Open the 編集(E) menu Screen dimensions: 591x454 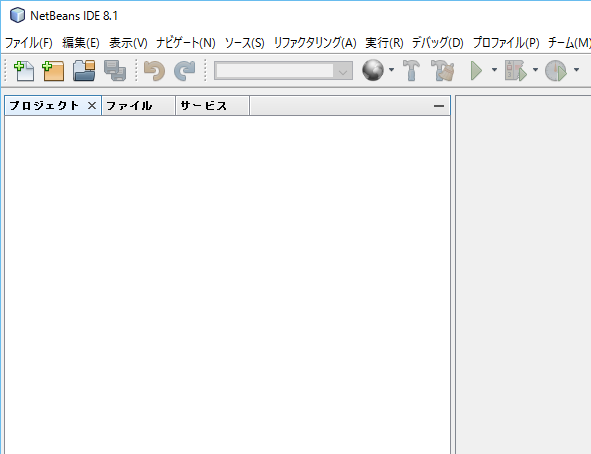(x=81, y=43)
